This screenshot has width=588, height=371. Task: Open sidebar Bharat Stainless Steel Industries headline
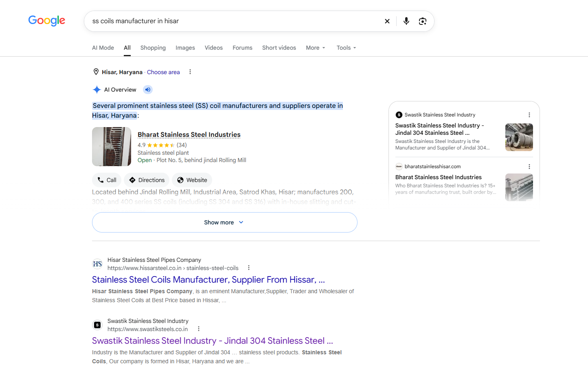click(x=439, y=177)
